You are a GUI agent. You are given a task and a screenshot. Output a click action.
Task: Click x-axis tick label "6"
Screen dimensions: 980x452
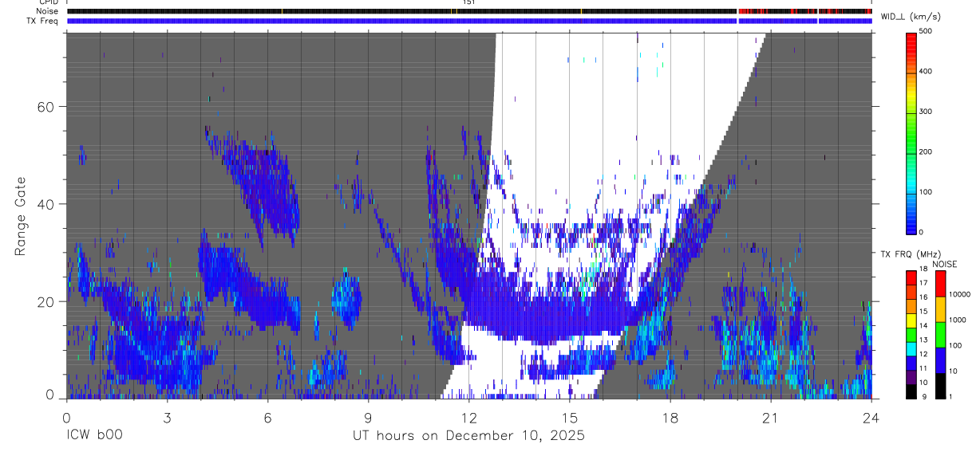(267, 418)
